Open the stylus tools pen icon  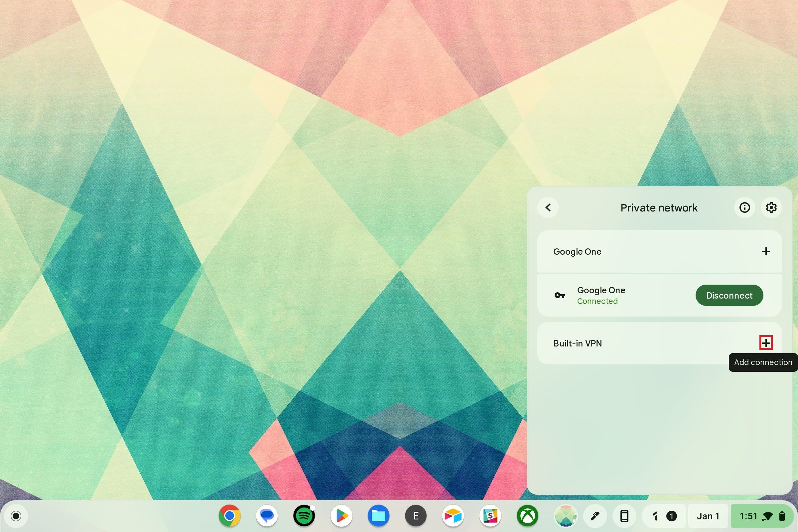click(595, 516)
